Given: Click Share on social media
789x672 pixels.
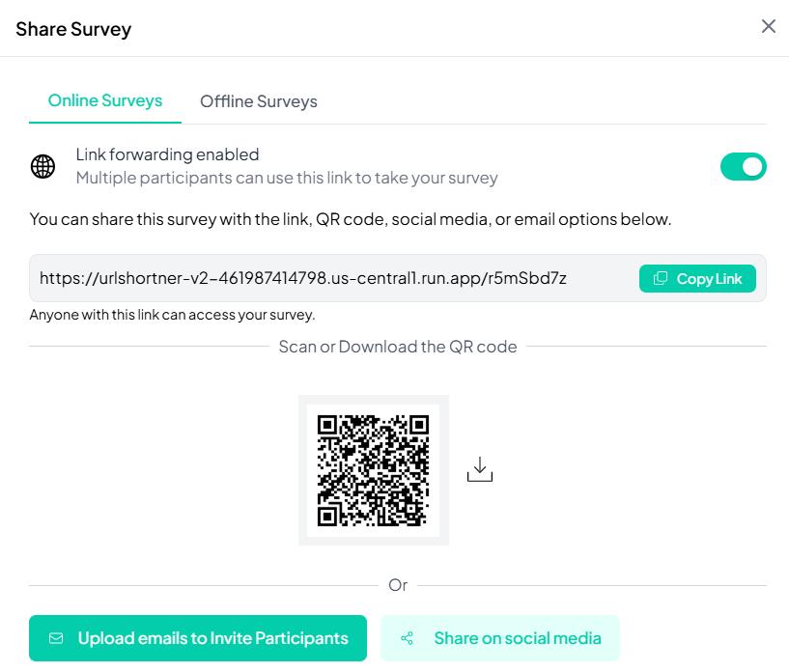Looking at the screenshot, I should click(x=499, y=638).
